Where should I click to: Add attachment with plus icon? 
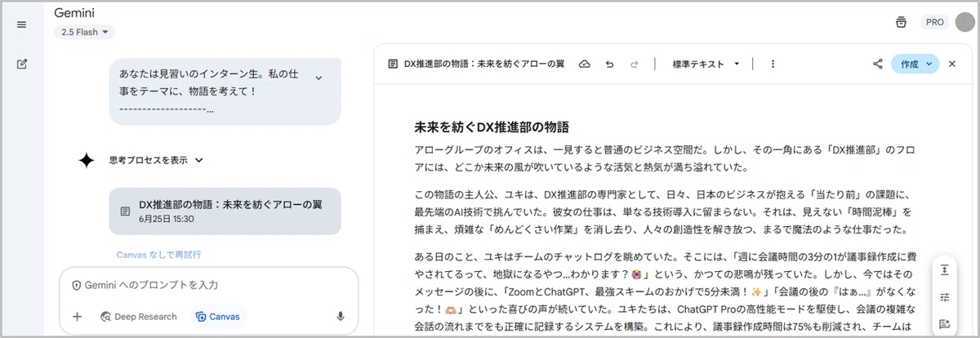pyautogui.click(x=77, y=317)
